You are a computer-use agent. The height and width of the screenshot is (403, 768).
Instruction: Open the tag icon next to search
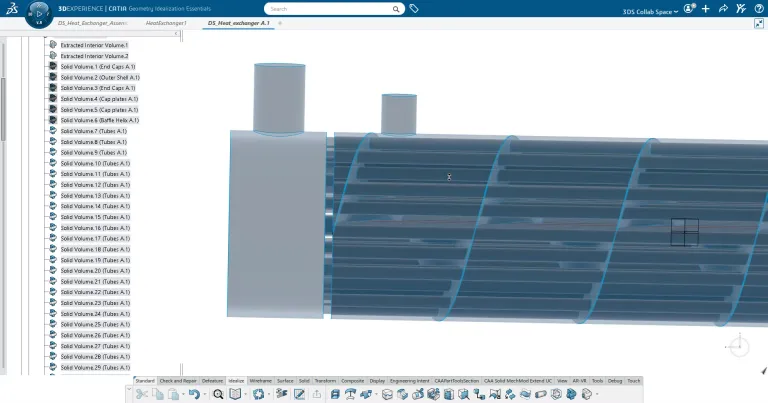[x=414, y=8]
